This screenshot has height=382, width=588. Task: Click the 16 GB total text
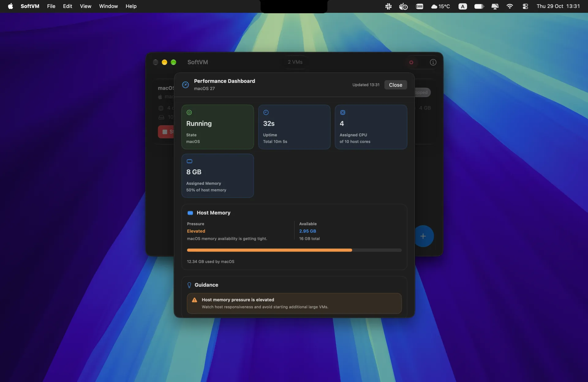309,239
